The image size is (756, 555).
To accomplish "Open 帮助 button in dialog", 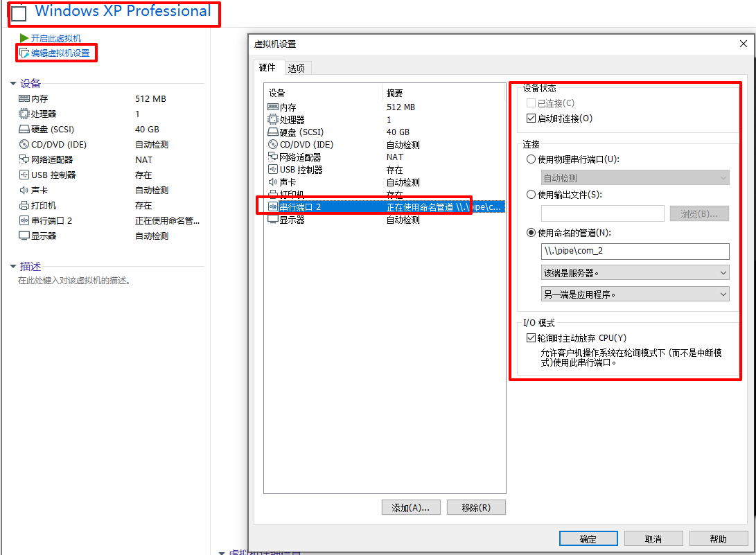I will point(719,538).
